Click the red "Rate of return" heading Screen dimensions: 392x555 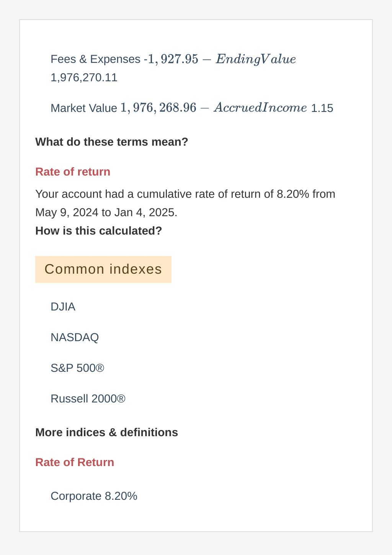73,172
